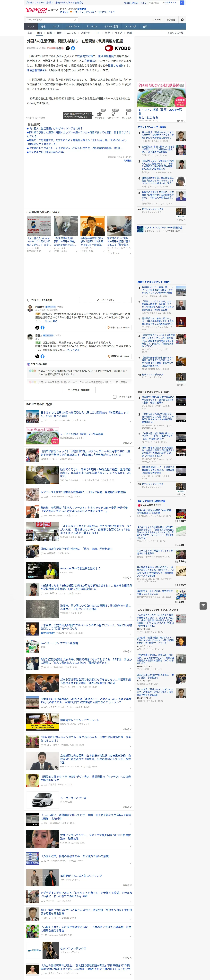Open the エキスパート tab
Viewport: 210px width, 980px height.
click(x=72, y=27)
